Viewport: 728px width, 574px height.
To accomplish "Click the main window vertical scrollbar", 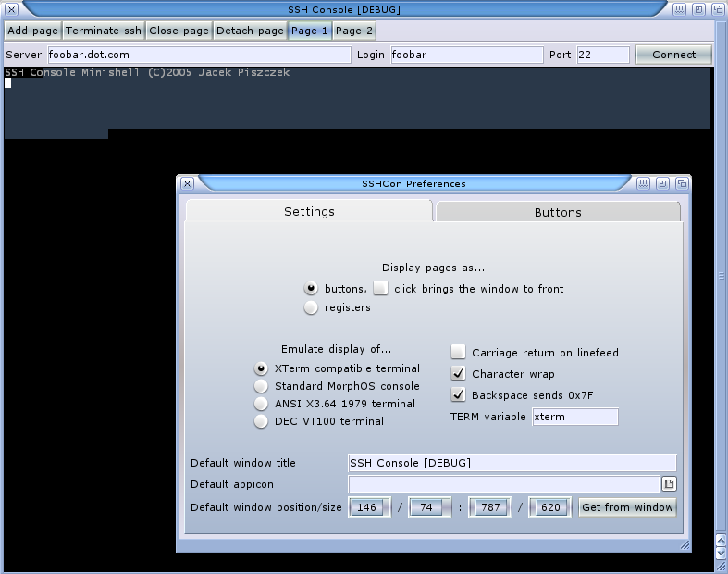I will tap(721, 278).
